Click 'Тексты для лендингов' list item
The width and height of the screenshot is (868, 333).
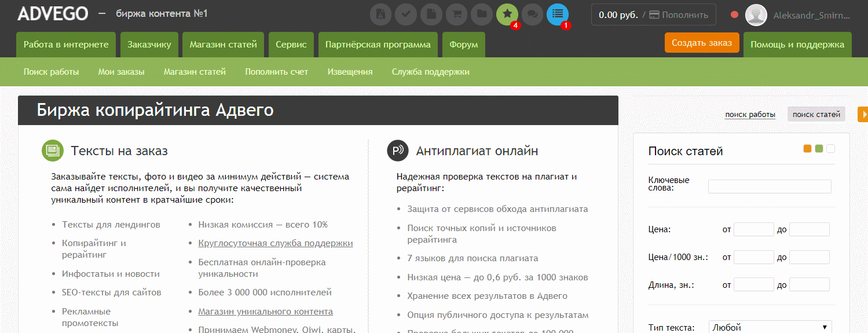tap(111, 225)
